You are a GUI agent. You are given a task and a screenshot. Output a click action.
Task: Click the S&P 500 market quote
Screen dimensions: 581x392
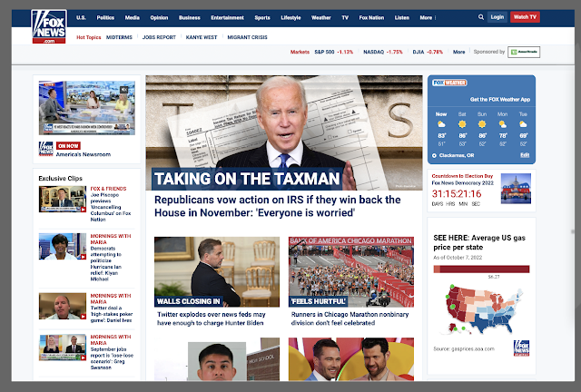334,52
